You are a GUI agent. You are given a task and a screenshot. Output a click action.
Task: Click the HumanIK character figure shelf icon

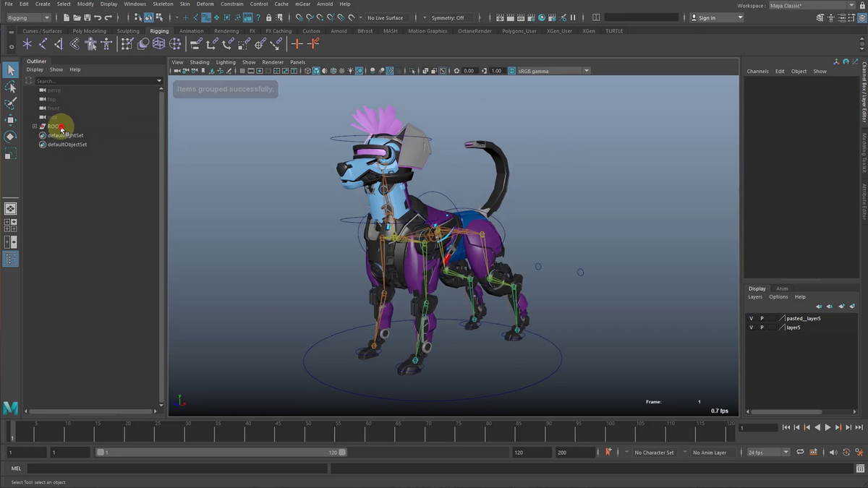[x=107, y=44]
